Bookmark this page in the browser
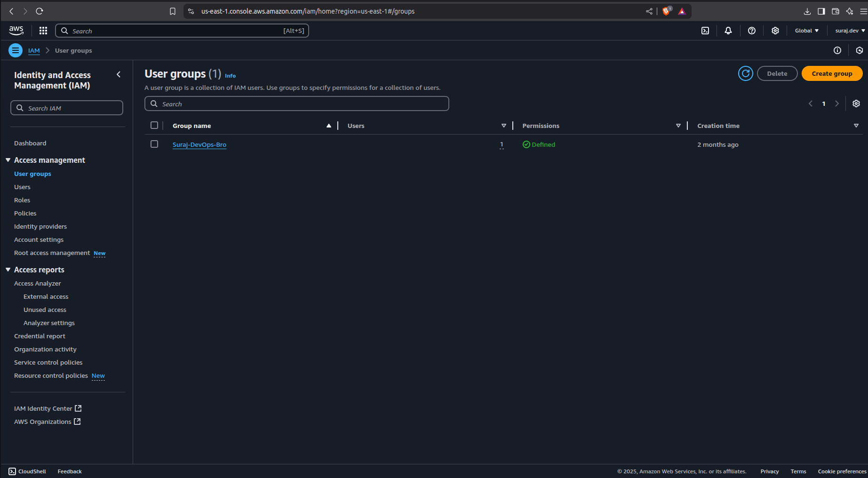The image size is (868, 478). [x=173, y=11]
